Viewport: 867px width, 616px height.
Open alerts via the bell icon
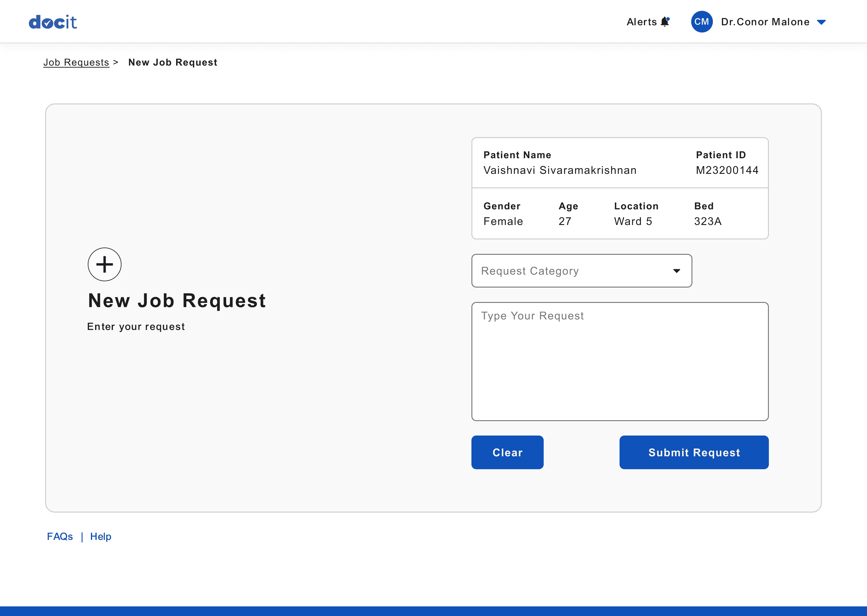(665, 22)
